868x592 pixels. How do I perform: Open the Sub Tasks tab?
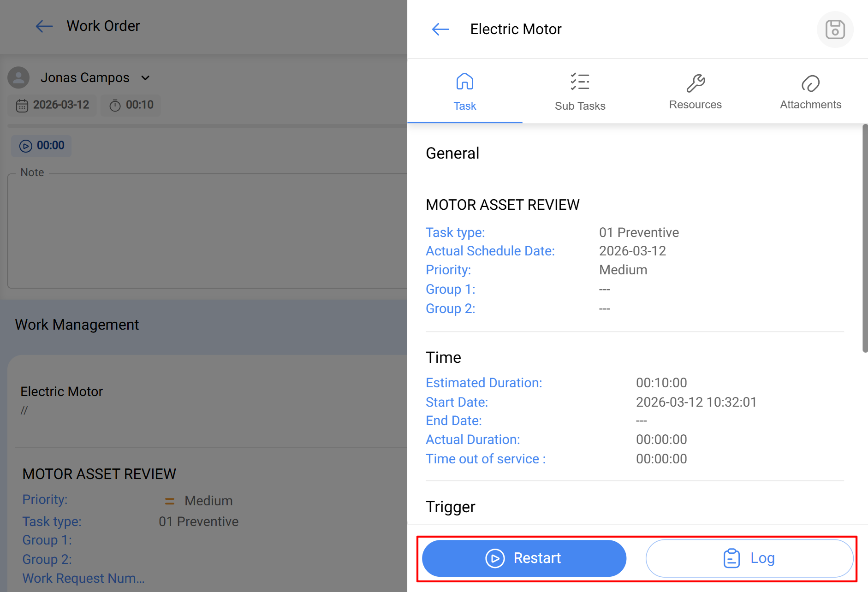click(580, 91)
